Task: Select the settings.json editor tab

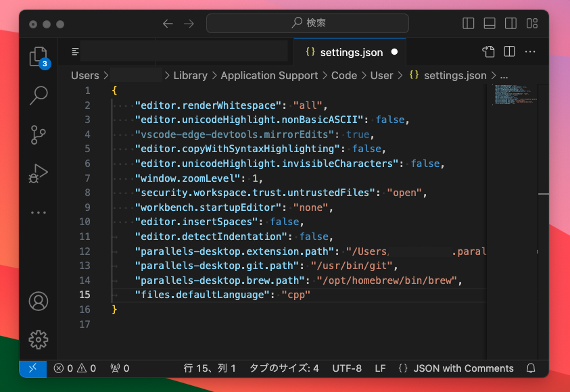Action: click(350, 52)
